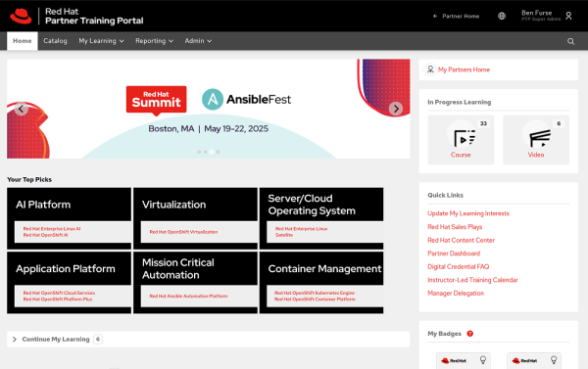Open Red Hat Sales Plays link

455,227
